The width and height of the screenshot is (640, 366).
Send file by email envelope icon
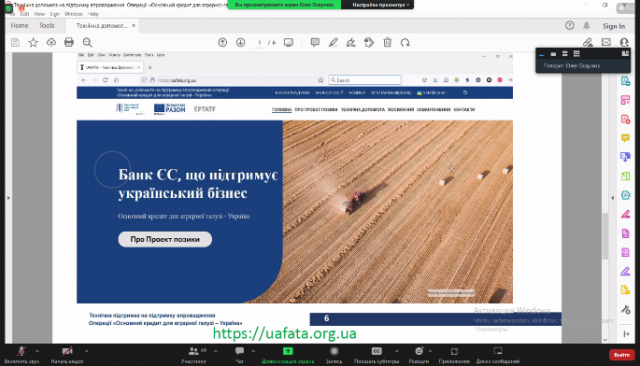tap(606, 42)
